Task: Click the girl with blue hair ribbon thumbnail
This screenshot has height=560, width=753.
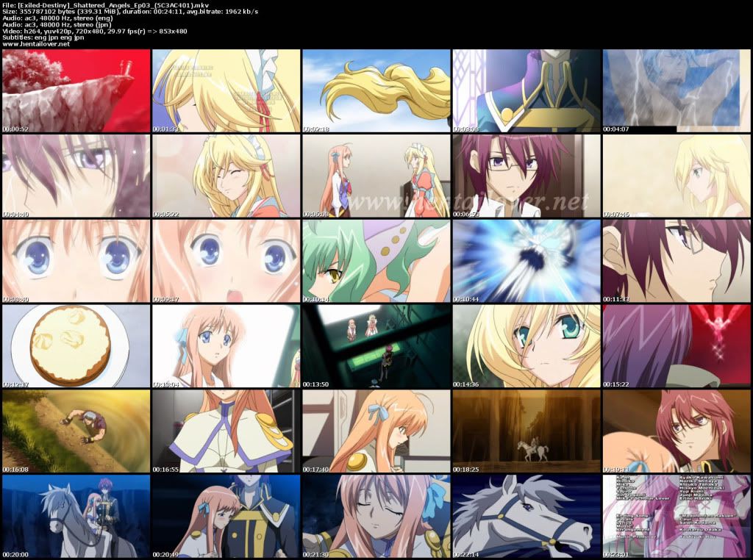Action: pyautogui.click(x=375, y=431)
